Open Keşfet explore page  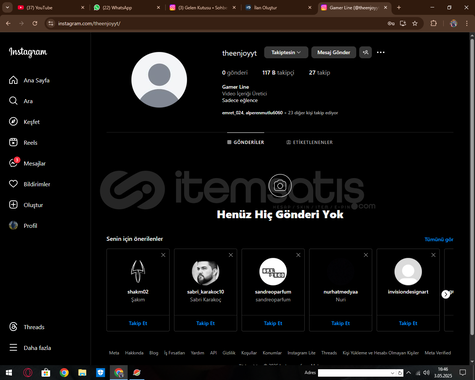coord(24,122)
